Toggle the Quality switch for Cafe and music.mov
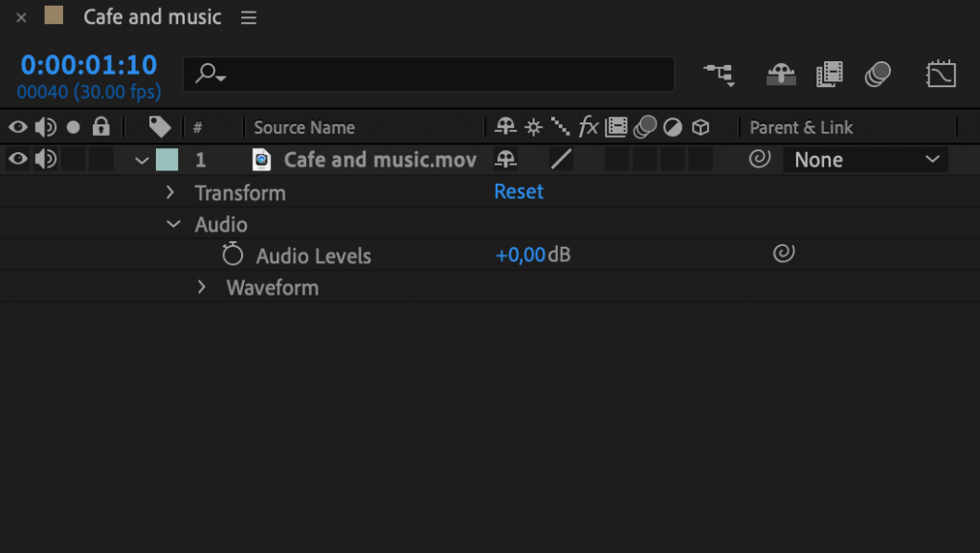Image resolution: width=980 pixels, height=553 pixels. point(561,159)
